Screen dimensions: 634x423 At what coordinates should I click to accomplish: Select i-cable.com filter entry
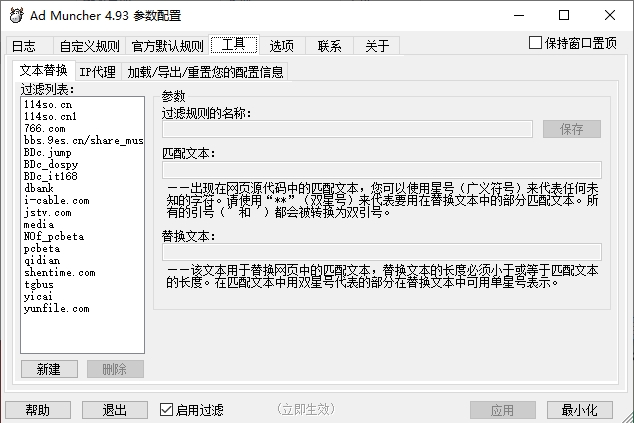tap(82, 201)
